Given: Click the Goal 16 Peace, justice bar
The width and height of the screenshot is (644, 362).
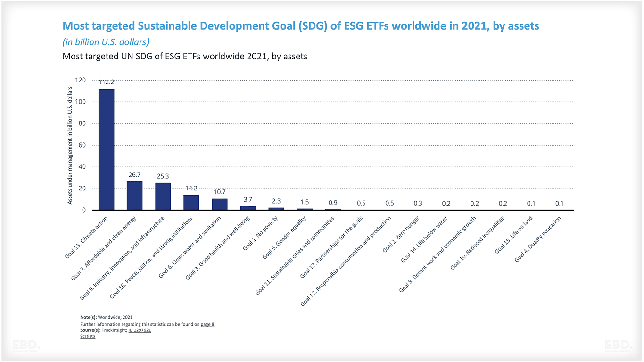Looking at the screenshot, I should click(191, 203).
